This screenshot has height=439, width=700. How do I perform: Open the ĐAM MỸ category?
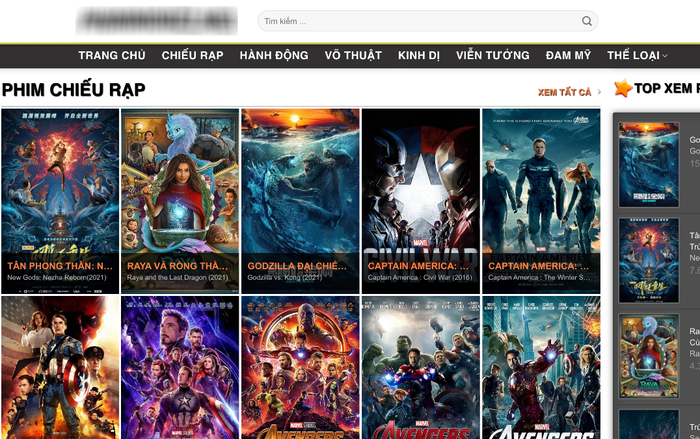[x=568, y=56]
